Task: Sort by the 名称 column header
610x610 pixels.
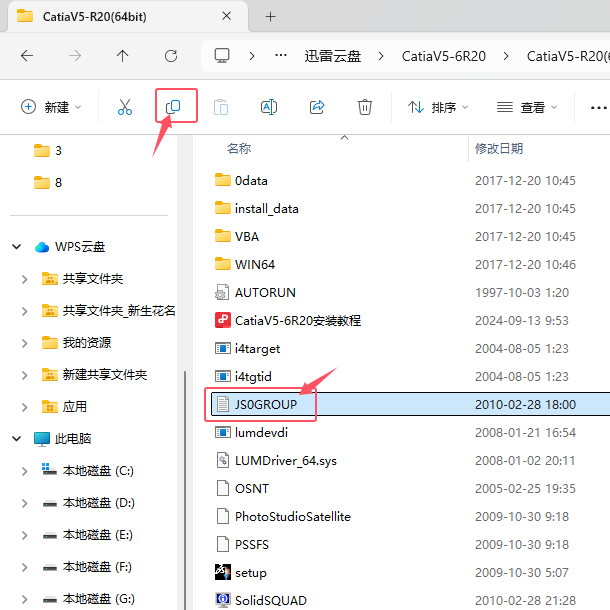Action: point(239,148)
